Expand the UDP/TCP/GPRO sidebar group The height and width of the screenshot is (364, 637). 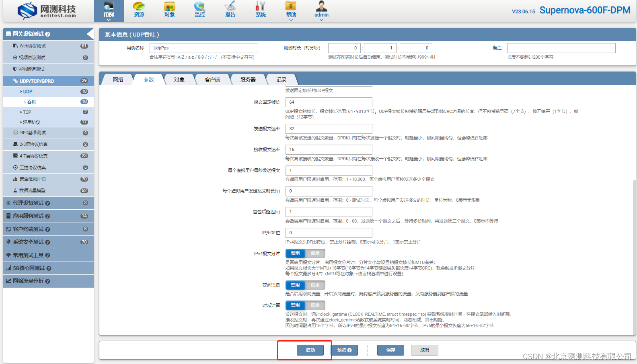[48, 81]
